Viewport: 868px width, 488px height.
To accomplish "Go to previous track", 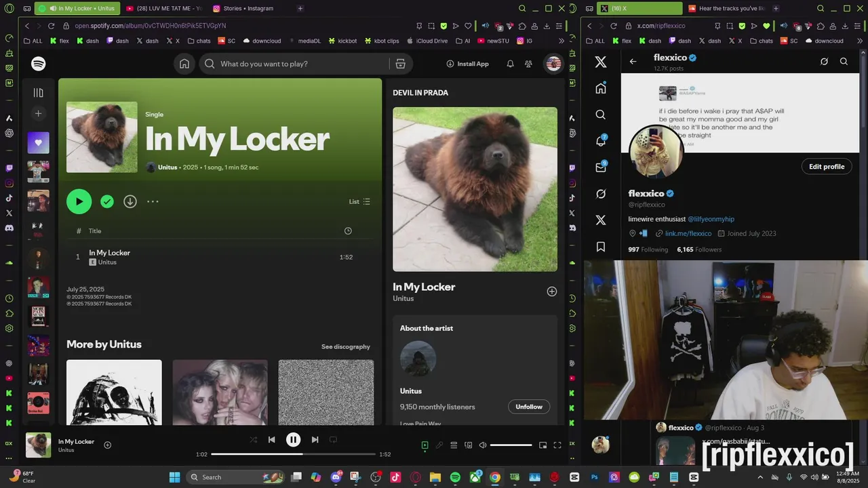I will click(271, 440).
